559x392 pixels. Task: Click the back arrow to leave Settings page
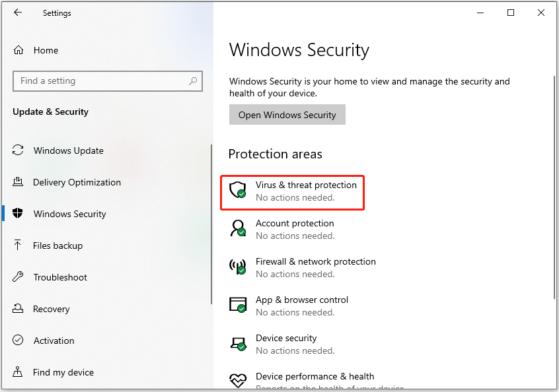[18, 13]
